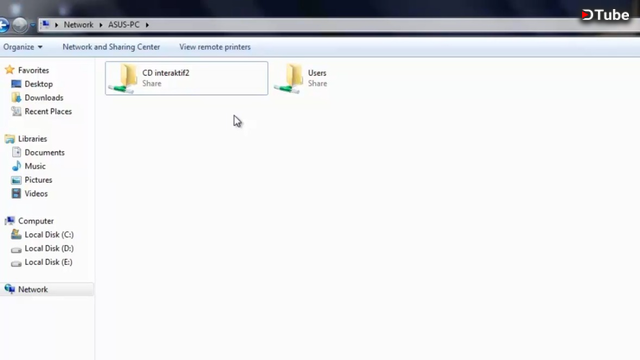640x360 pixels.
Task: Open Local Disk (E:)
Action: (49, 262)
